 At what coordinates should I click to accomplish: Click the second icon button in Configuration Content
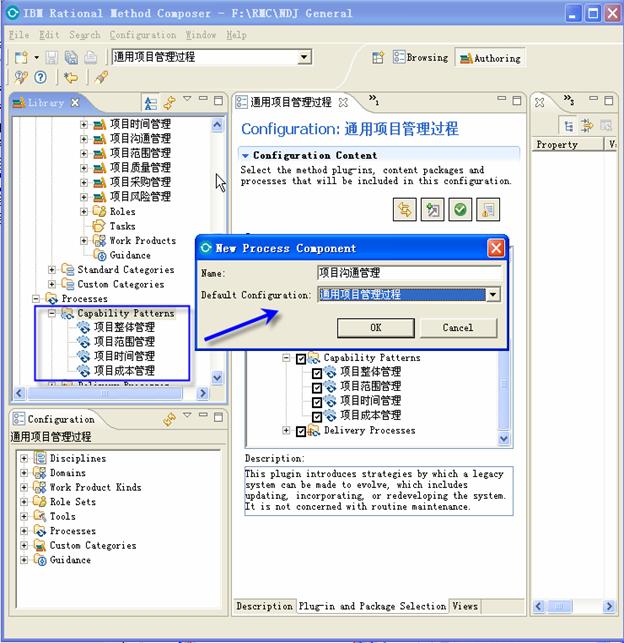coord(433,210)
